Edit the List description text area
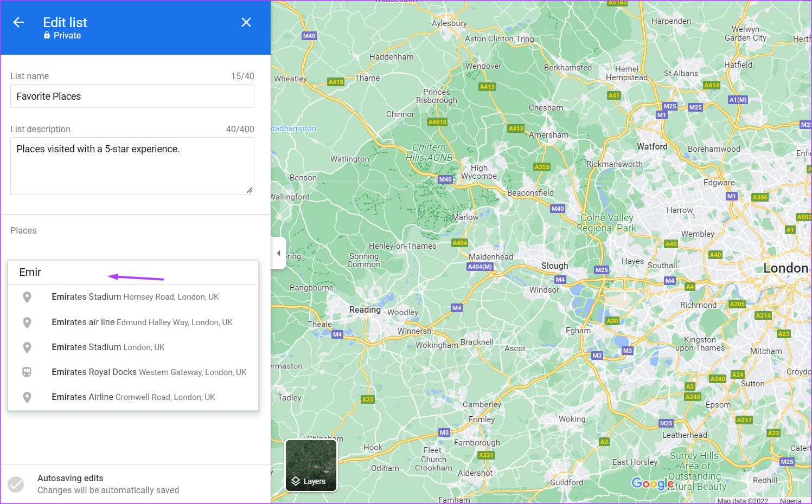This screenshot has height=504, width=812. tap(132, 166)
